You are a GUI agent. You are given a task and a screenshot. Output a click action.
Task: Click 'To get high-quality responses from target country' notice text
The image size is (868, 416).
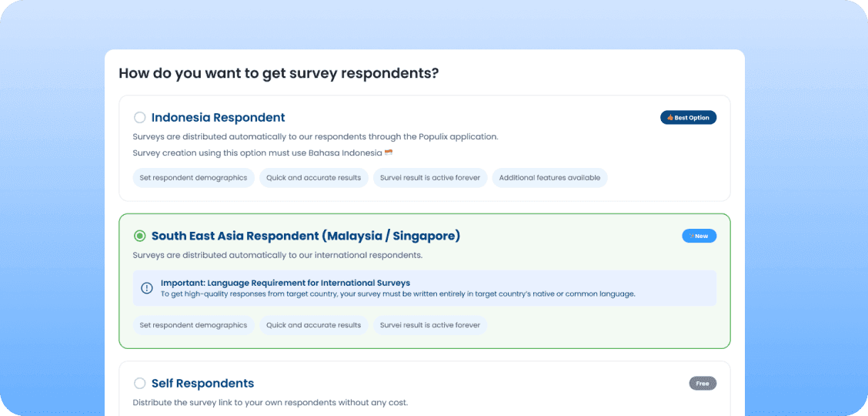[398, 294]
